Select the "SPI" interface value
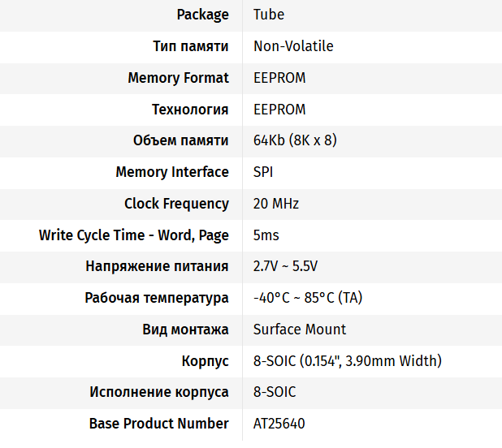The image size is (502, 448). tap(264, 172)
